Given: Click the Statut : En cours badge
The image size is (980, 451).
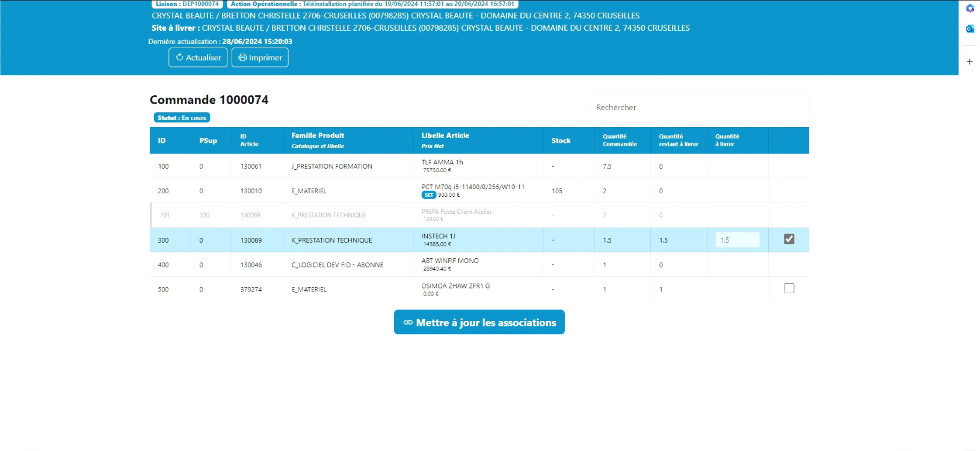Looking at the screenshot, I should 182,118.
